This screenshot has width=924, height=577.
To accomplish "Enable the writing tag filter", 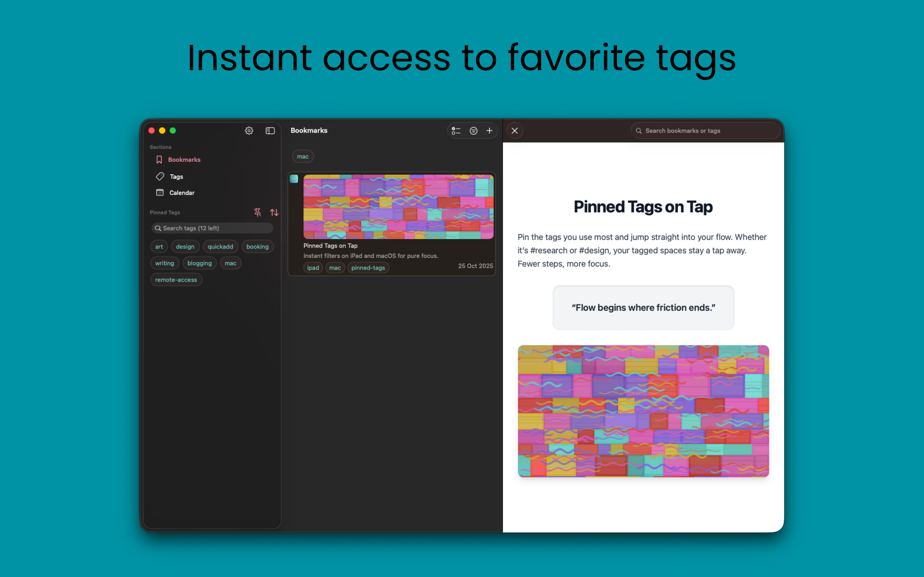I will click(x=165, y=263).
